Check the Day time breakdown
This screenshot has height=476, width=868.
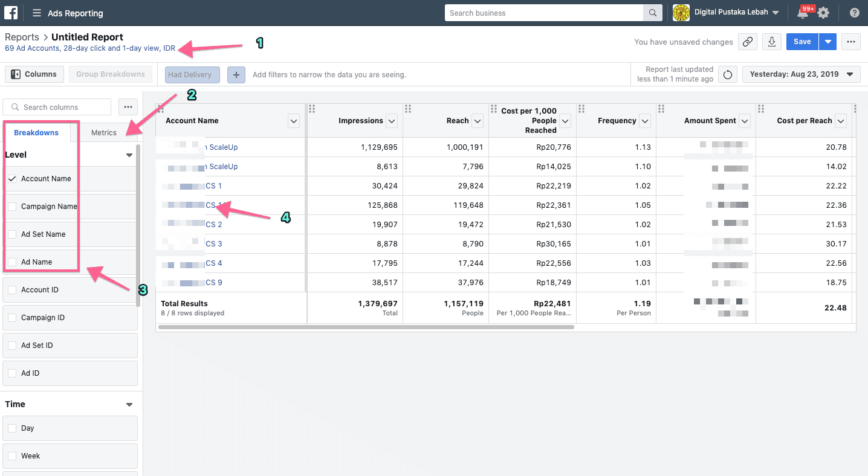(11, 428)
